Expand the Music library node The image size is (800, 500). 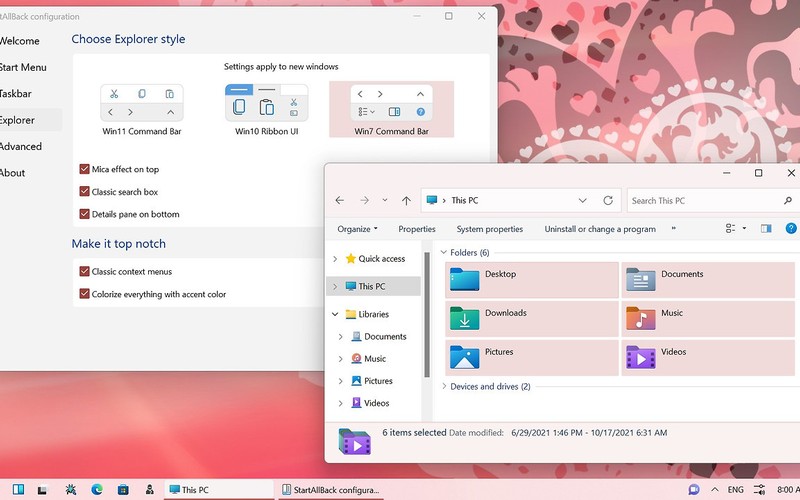click(x=341, y=359)
